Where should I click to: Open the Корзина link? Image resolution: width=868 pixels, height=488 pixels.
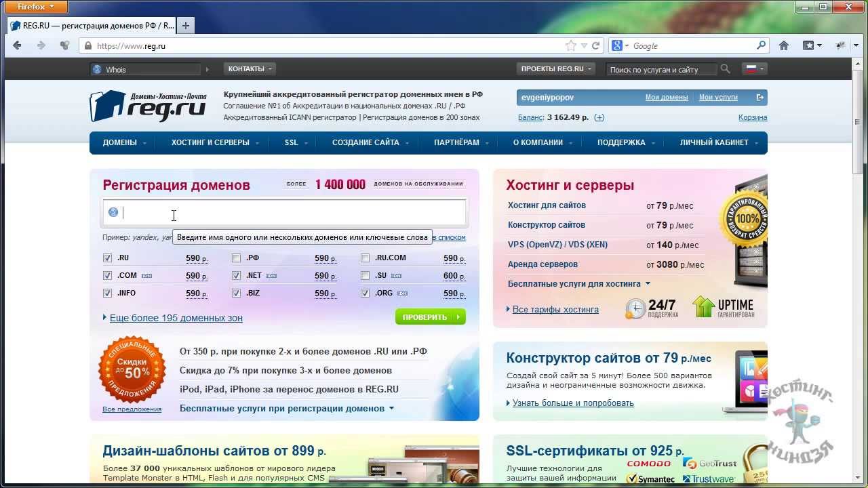coord(753,117)
